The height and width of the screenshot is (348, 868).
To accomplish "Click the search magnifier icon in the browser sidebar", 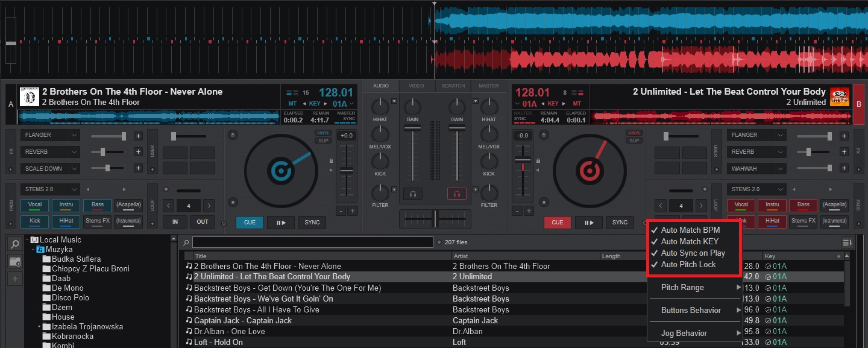I will pyautogui.click(x=14, y=244).
